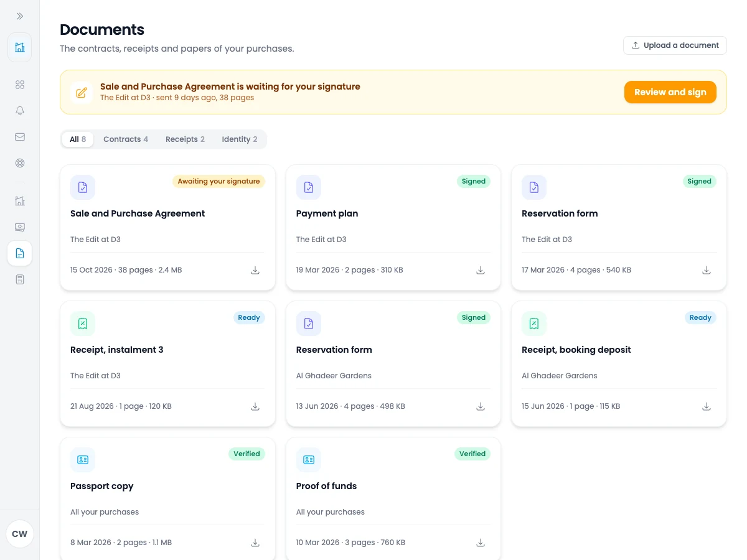Open the Receipt, booking deposit card
The height and width of the screenshot is (560, 747).
pos(619,364)
